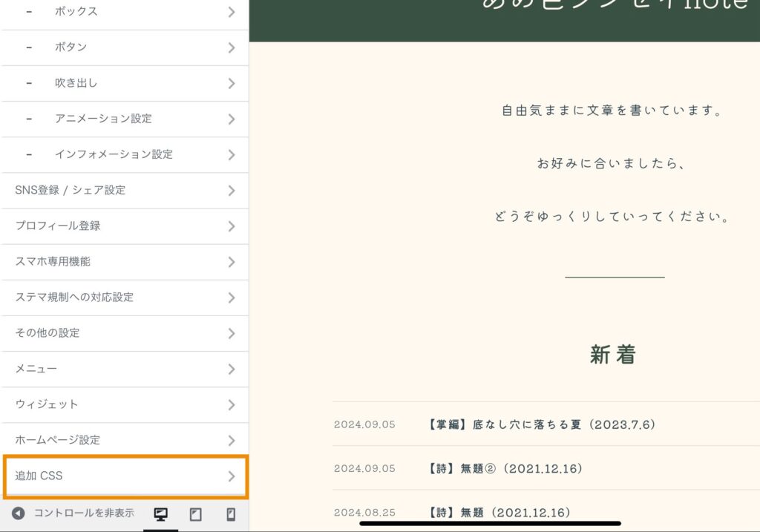Viewport: 760px width, 532px height.
Task: Click chevron arrow on 吹き出し row
Action: pyautogui.click(x=232, y=83)
